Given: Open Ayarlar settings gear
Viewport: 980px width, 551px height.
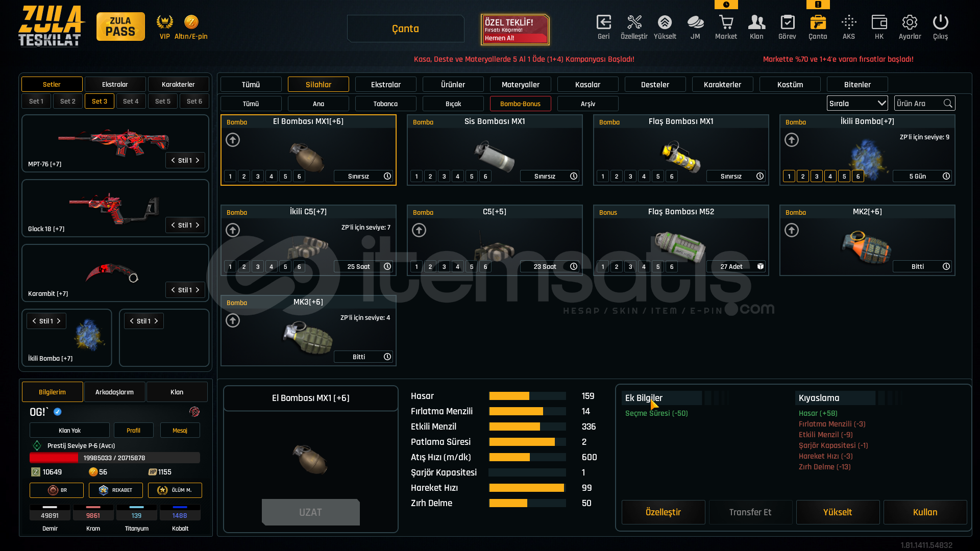Looking at the screenshot, I should [910, 22].
